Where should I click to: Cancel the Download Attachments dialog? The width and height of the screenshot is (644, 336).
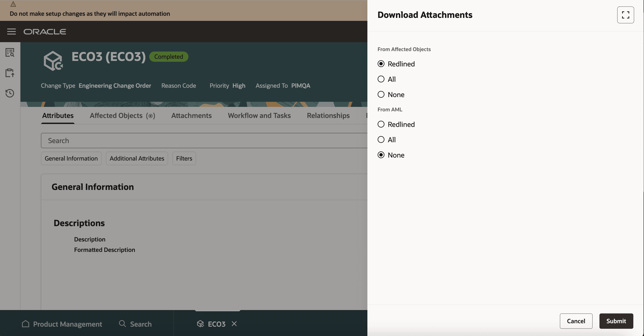576,321
